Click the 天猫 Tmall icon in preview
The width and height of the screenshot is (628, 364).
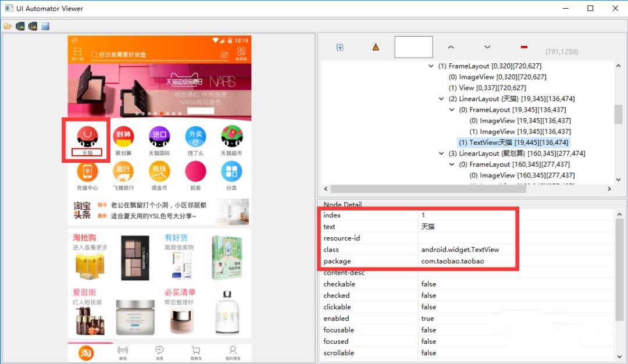click(x=87, y=137)
